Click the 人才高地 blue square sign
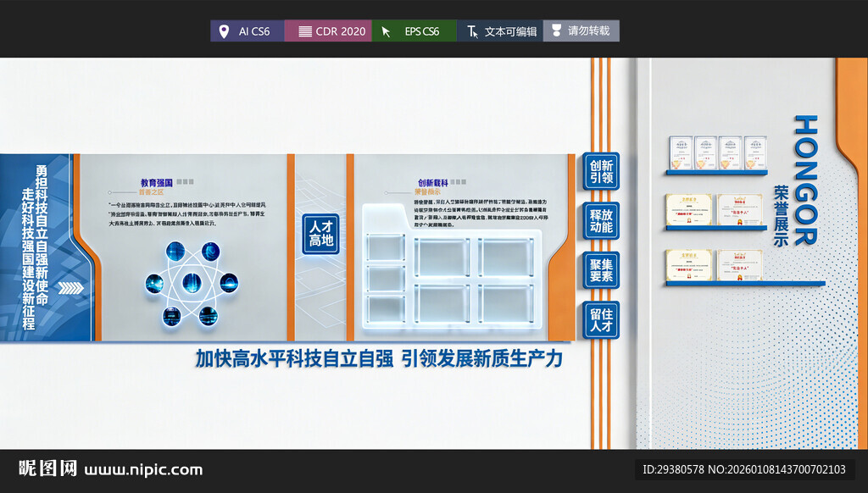 (321, 234)
